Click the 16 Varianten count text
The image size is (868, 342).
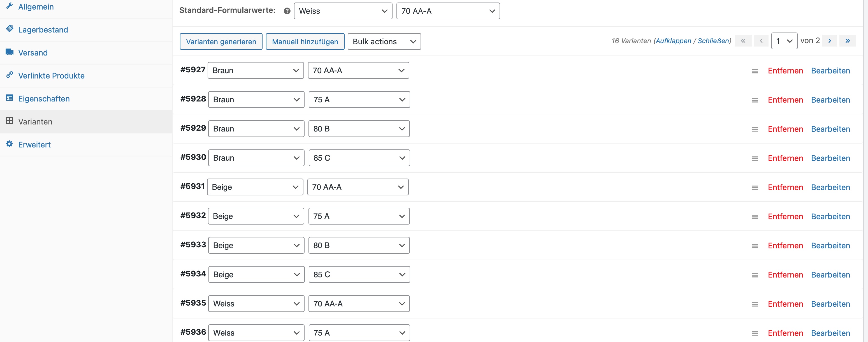tap(631, 41)
